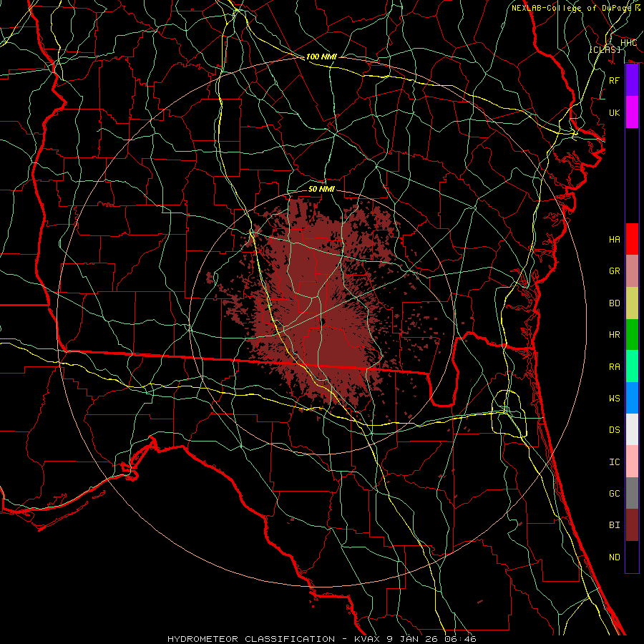Click the BI brown legend swatch
The width and height of the screenshot is (644, 644).
tap(632, 525)
